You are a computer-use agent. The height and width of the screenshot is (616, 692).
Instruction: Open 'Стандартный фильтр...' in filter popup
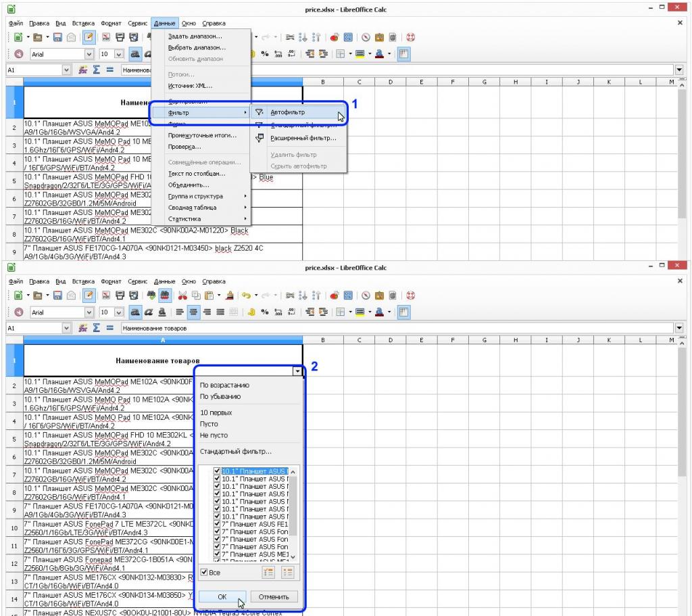pos(236,451)
